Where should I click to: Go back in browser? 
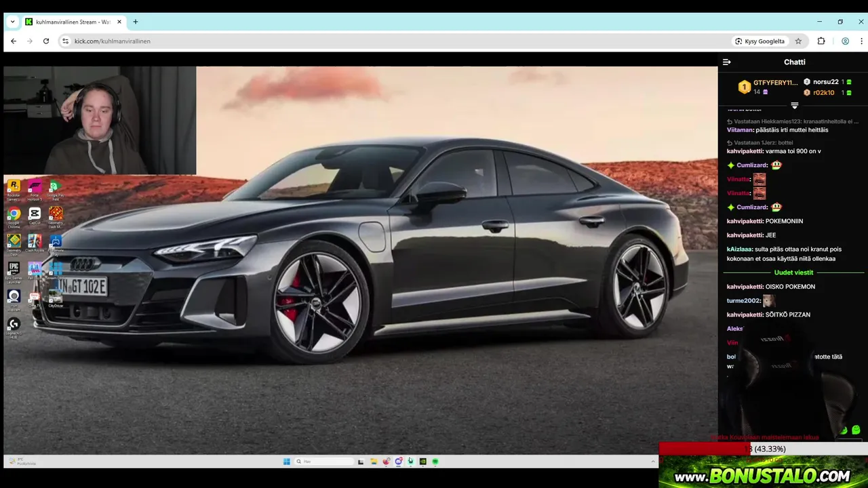coord(14,41)
